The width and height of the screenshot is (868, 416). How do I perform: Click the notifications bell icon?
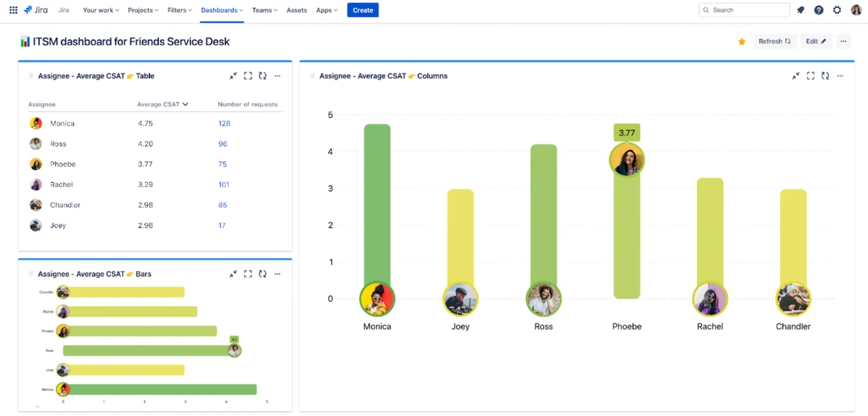coord(801,10)
